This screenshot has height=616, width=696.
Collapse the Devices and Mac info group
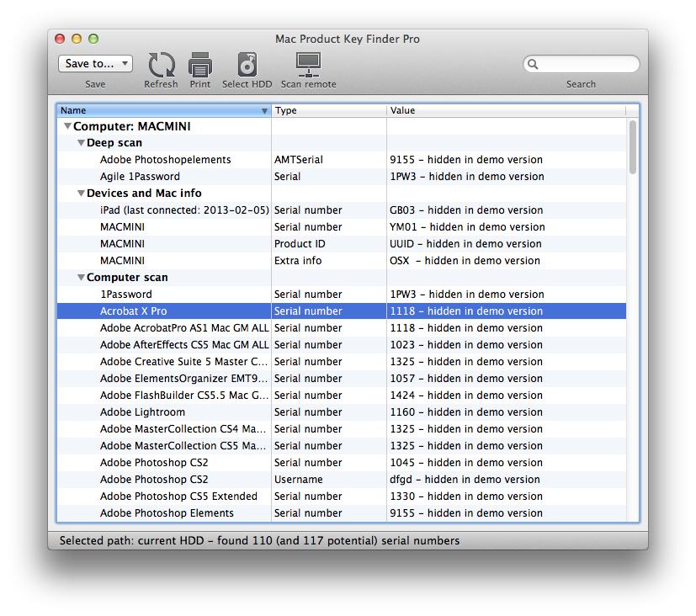click(x=81, y=194)
